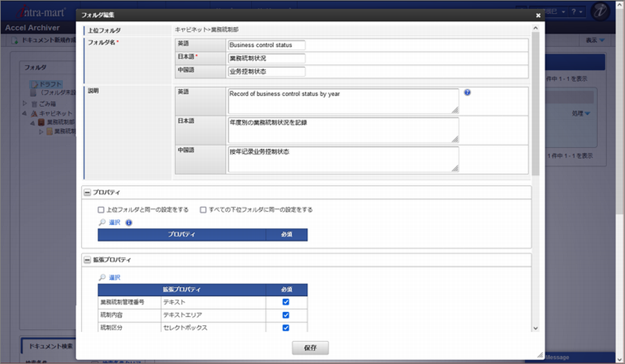This screenshot has width=625, height=364.
Task: Click the 保存 button
Action: click(310, 347)
